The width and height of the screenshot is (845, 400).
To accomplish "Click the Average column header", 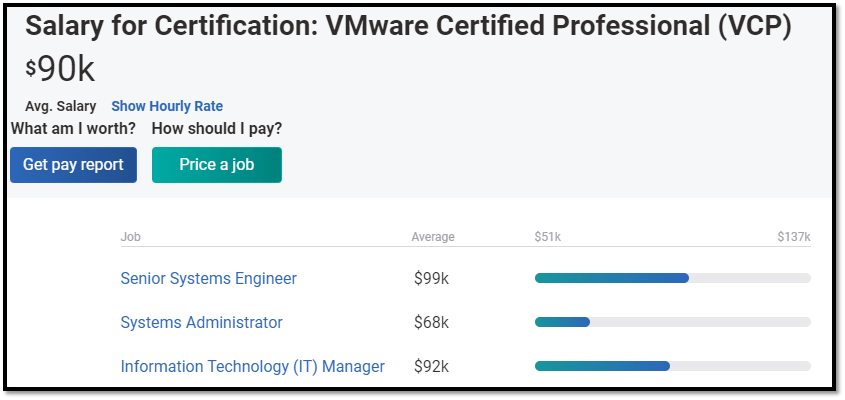I will 433,237.
